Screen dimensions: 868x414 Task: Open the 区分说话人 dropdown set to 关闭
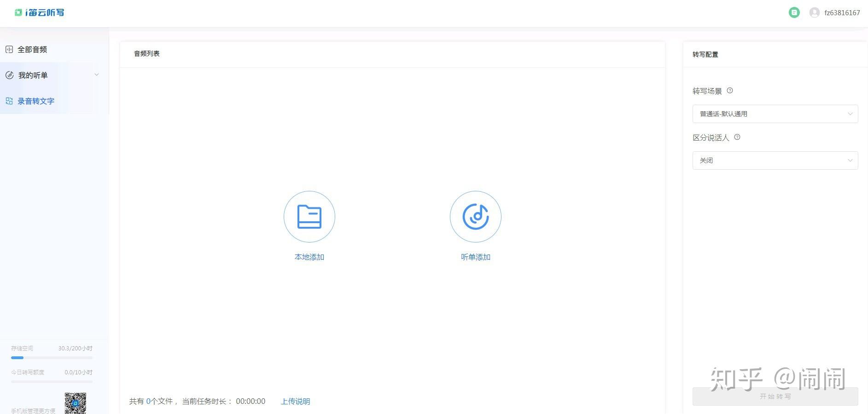(x=775, y=160)
